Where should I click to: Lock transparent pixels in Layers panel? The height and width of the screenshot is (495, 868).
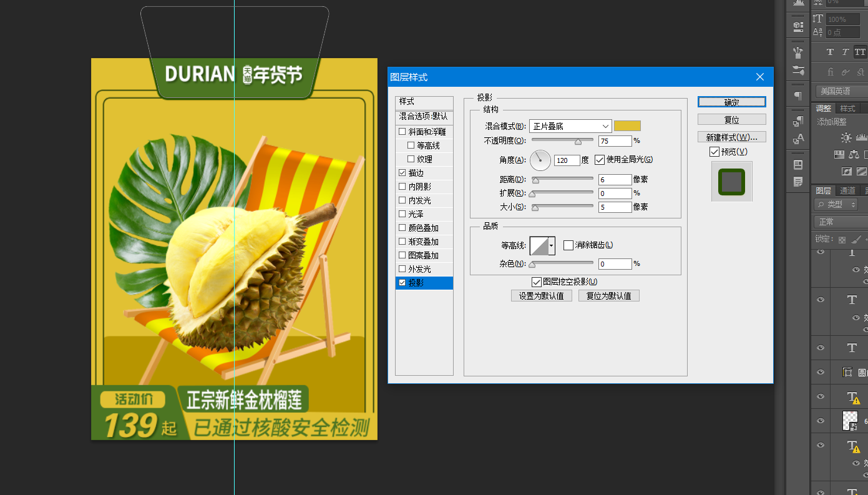(x=842, y=239)
